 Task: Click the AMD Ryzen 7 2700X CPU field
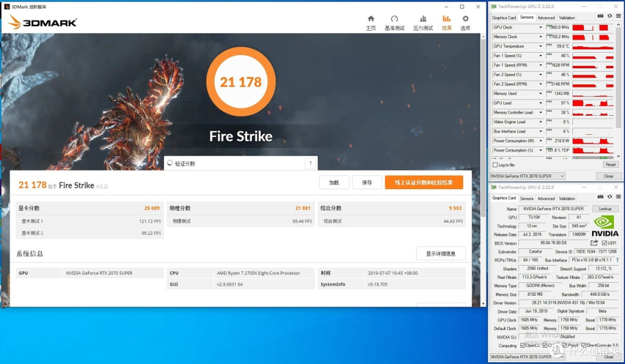(264, 273)
